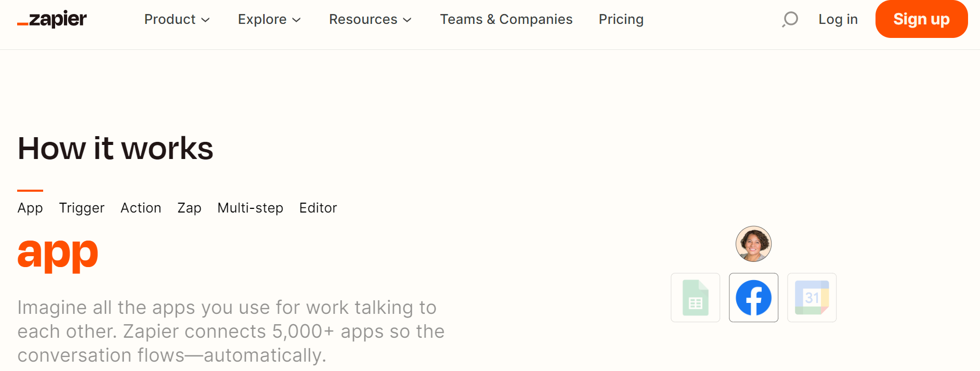
Task: Open the search magnifier icon
Action: pos(790,19)
